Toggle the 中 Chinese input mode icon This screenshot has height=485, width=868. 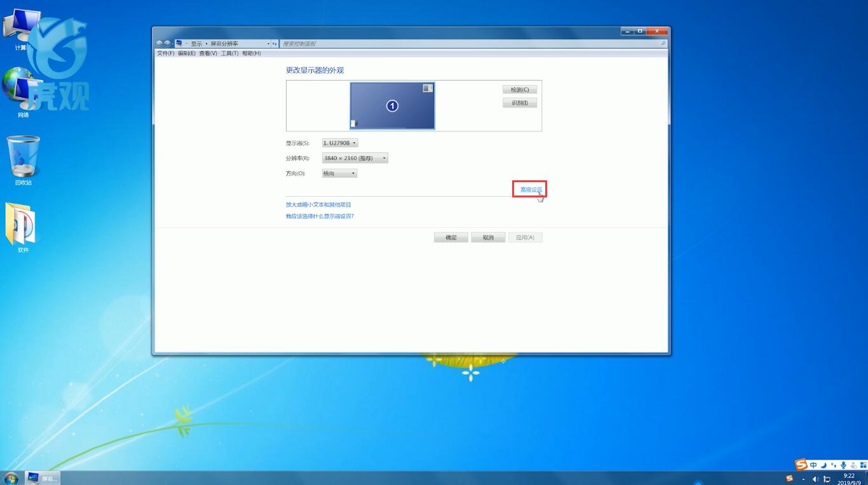813,465
